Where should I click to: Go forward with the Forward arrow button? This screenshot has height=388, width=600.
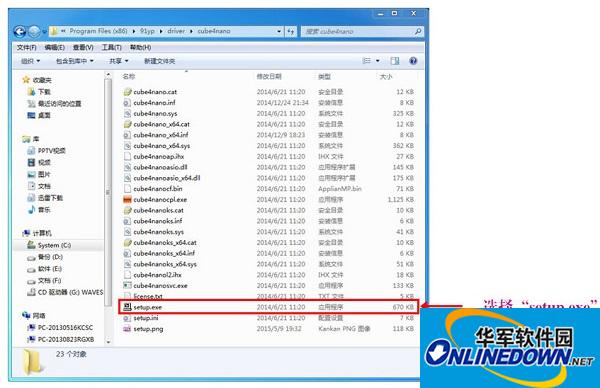tap(34, 31)
